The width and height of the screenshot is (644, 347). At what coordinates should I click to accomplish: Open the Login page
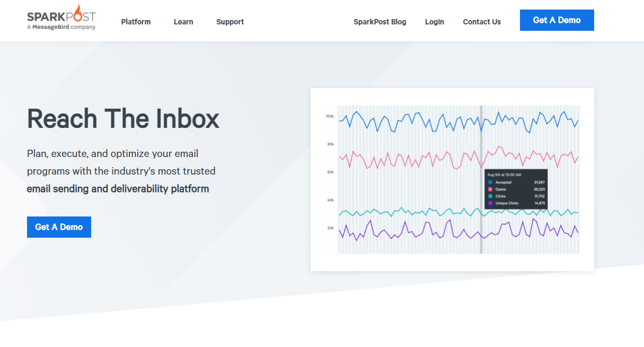(x=435, y=22)
